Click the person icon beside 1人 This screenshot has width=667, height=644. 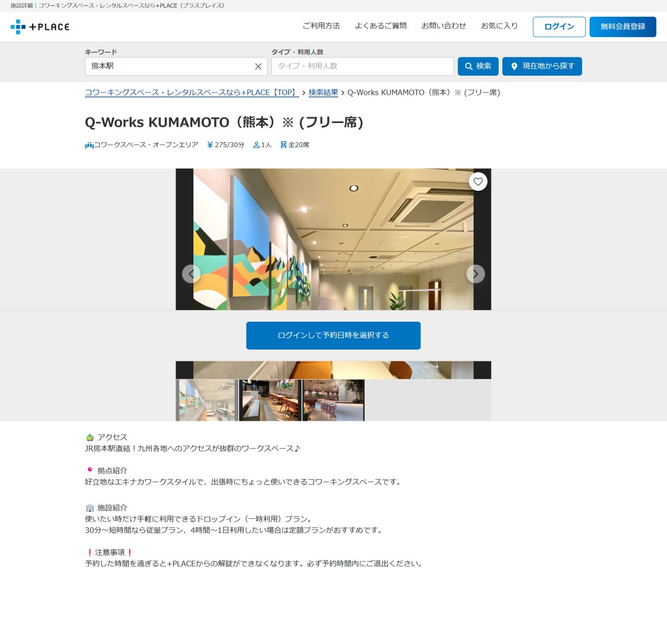click(256, 145)
